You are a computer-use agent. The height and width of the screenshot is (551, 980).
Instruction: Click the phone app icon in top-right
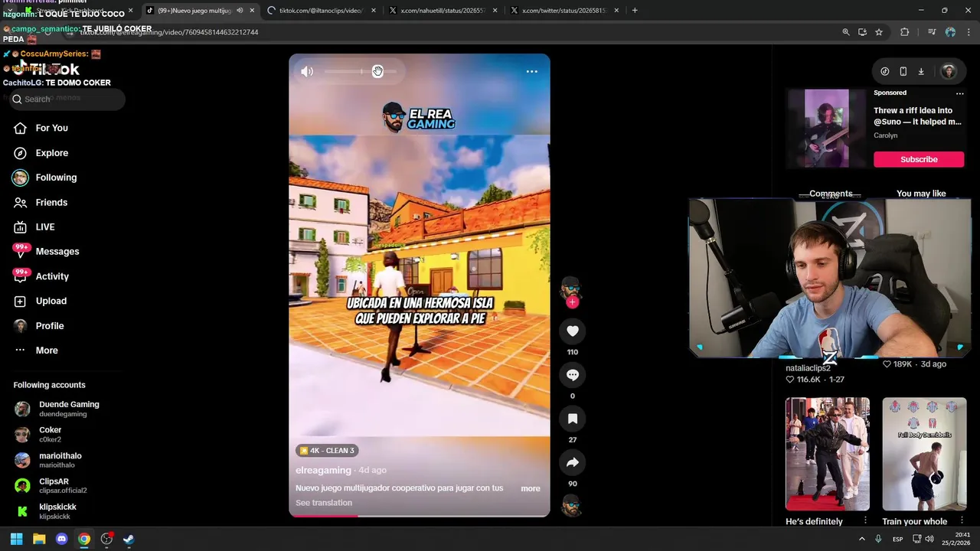point(903,71)
